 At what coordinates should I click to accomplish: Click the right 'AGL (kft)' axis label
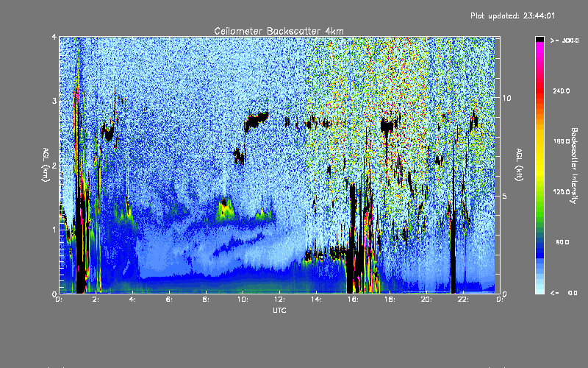click(519, 165)
